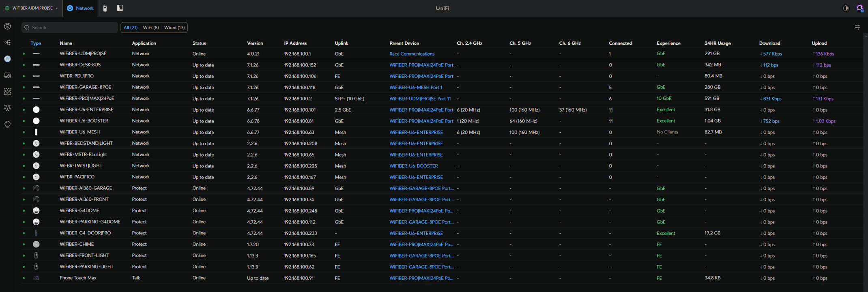Click the 591 GB usage value
Viewport: 868px width, 292px height.
pos(712,98)
